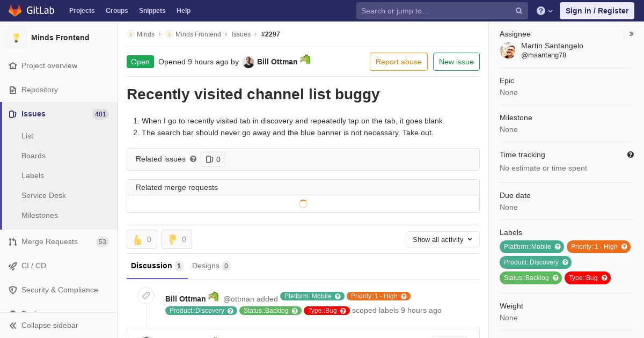Switch to the Designs tab
This screenshot has height=338, width=644.
[211, 266]
